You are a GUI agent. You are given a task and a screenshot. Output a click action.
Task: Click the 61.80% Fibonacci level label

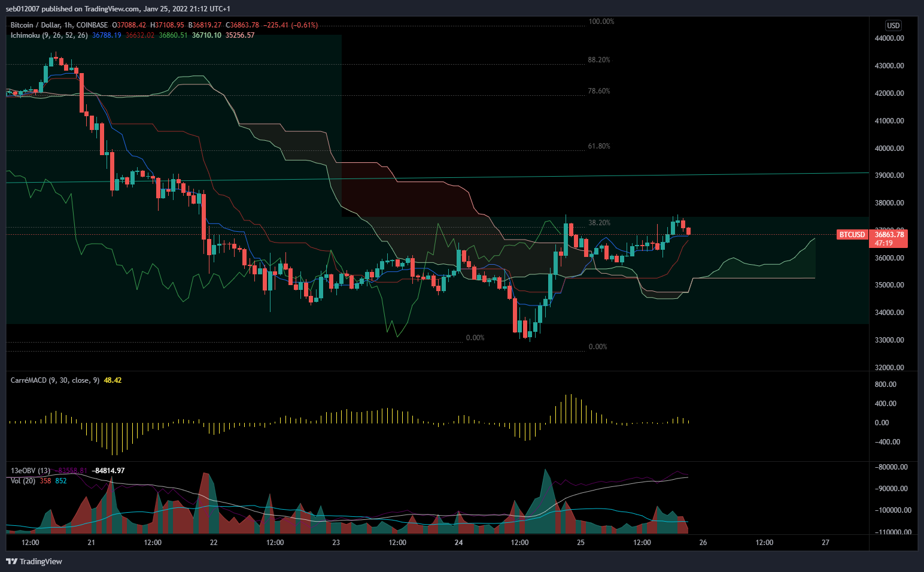point(599,146)
